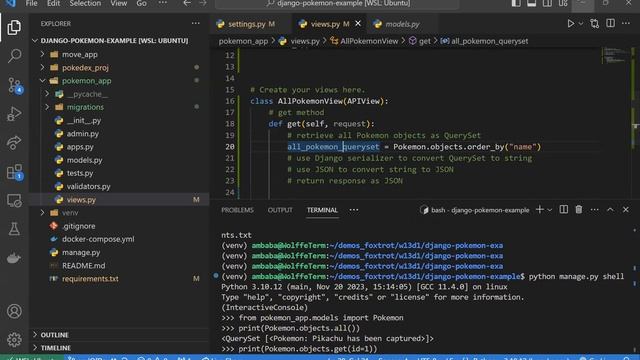Viewport: 640px width, 360px height.
Task: Open the terminal launch profile dropdown
Action: tap(549, 210)
